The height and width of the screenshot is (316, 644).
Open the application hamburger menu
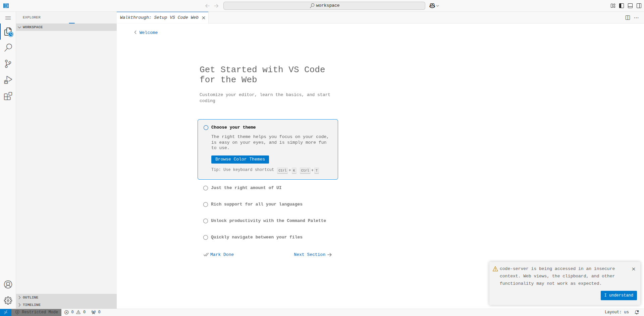[8, 18]
